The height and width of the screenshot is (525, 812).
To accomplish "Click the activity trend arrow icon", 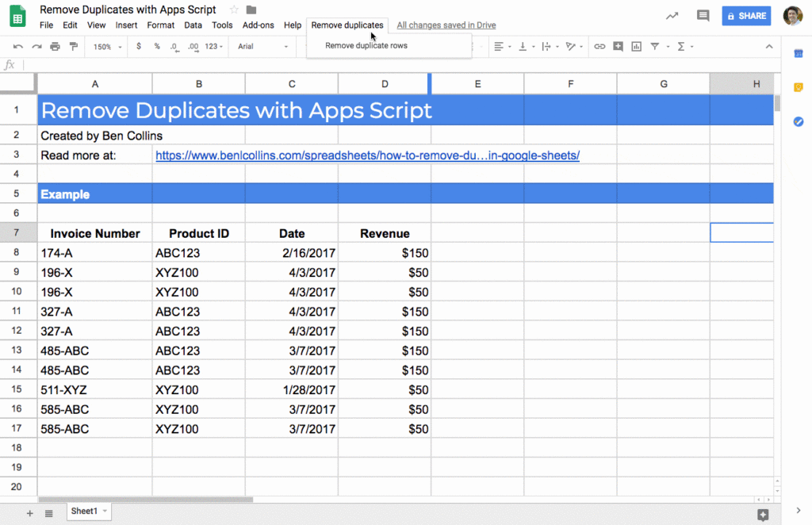I will tap(672, 16).
